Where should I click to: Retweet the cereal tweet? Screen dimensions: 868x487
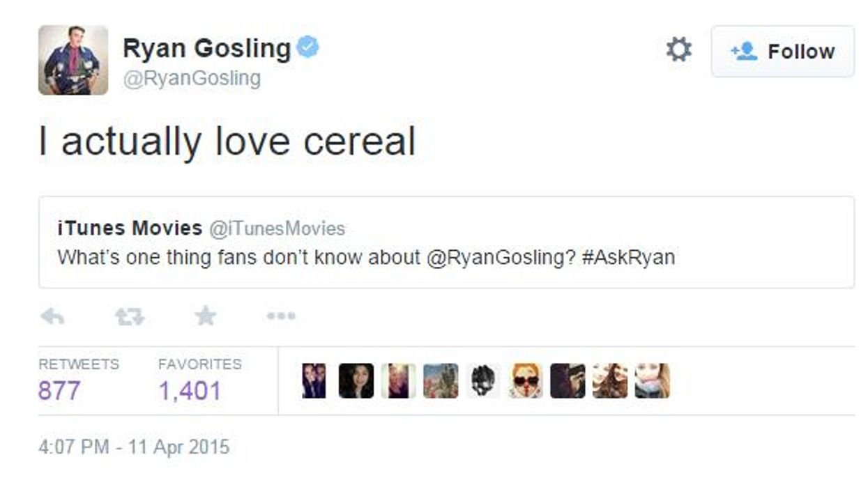click(127, 315)
